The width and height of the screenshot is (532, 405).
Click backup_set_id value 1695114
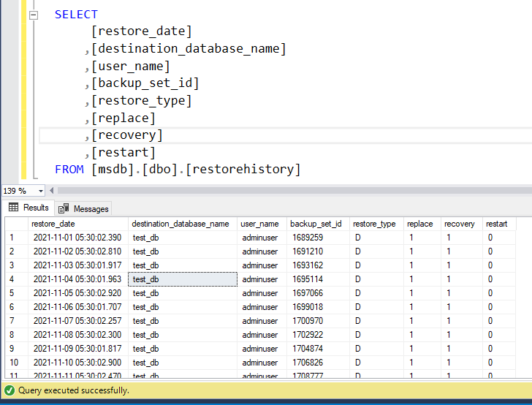[318, 279]
